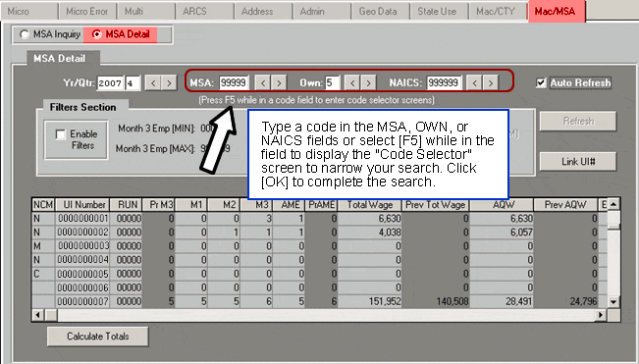
Task: Toggle the Auto Refresh checkbox
Action: pos(541,82)
